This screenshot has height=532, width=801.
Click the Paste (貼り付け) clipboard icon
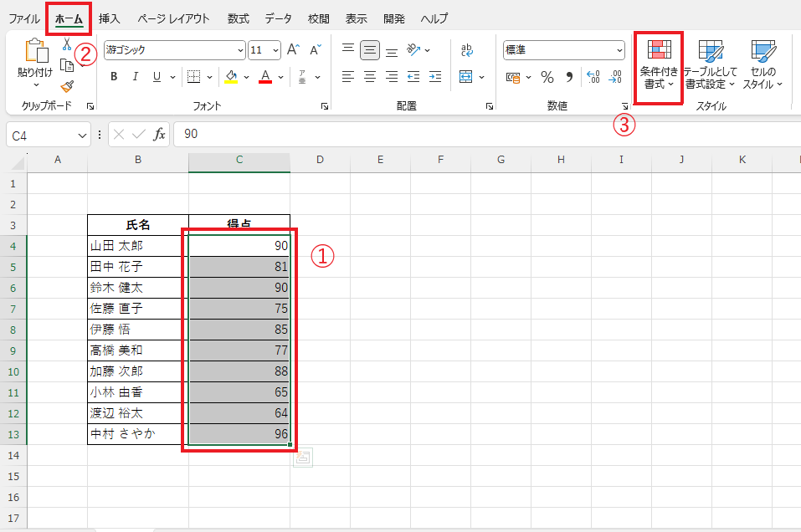tap(36, 50)
